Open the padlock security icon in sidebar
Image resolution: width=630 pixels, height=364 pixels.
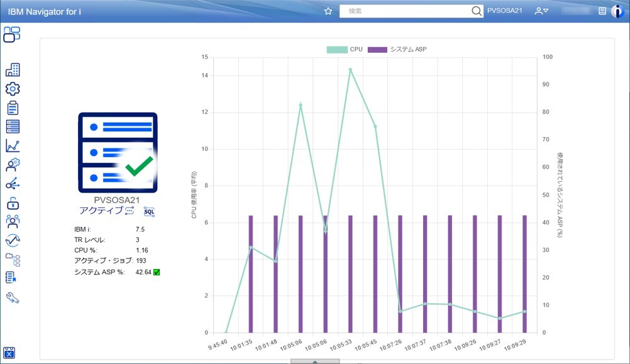[13, 202]
